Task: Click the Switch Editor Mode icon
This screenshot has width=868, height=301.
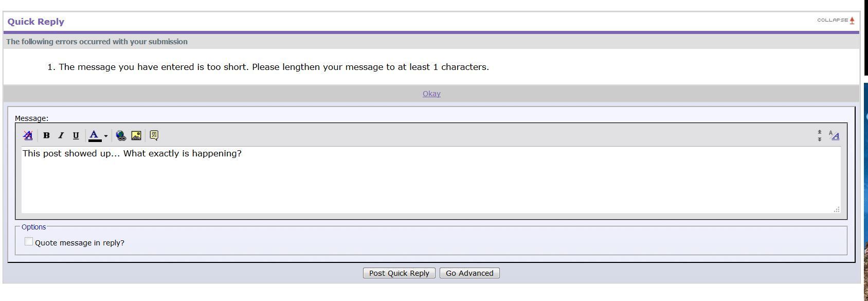Action: [834, 135]
